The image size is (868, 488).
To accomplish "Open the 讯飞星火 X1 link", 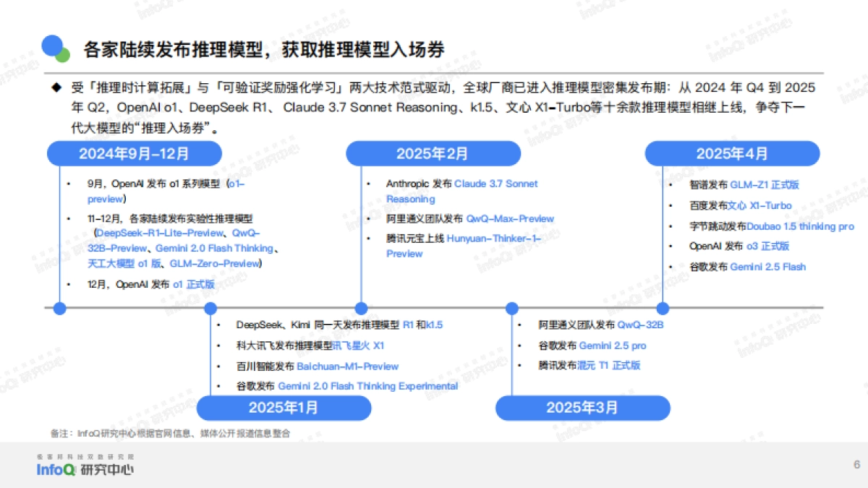I will [x=359, y=346].
